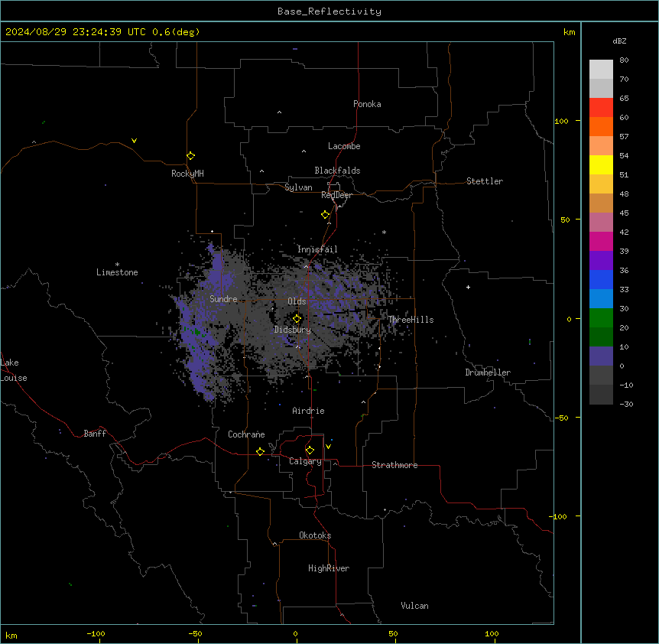Select the Ponoka city label
Screen dimensions: 659x644
coord(367,104)
